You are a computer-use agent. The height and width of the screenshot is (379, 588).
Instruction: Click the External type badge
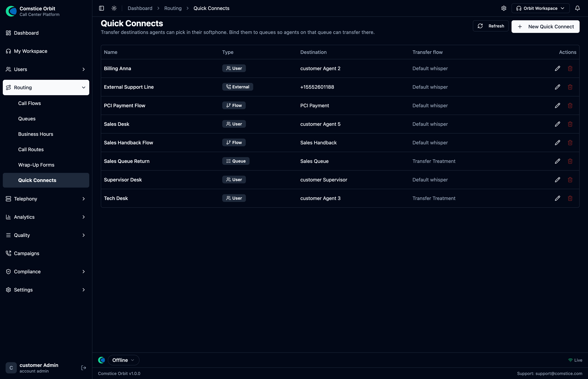(237, 87)
